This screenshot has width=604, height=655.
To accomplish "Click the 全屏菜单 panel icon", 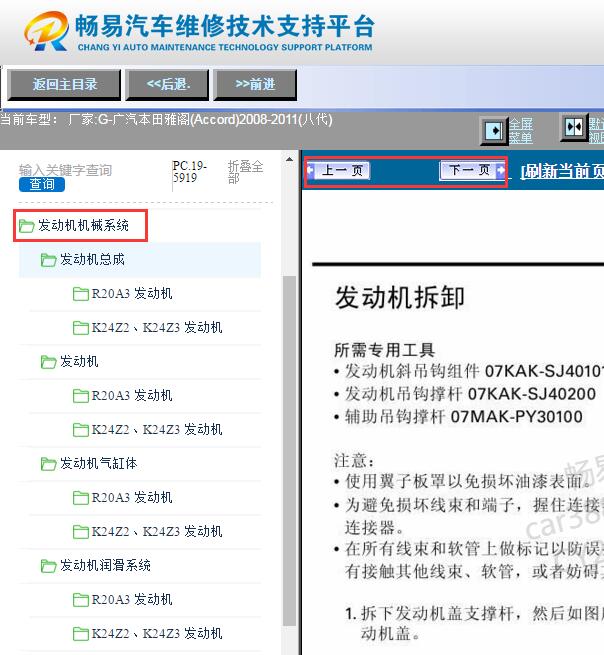I will 494,131.
